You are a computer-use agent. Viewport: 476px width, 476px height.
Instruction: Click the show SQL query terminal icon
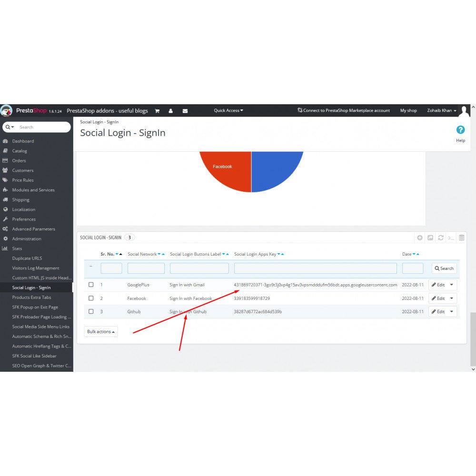click(x=451, y=238)
